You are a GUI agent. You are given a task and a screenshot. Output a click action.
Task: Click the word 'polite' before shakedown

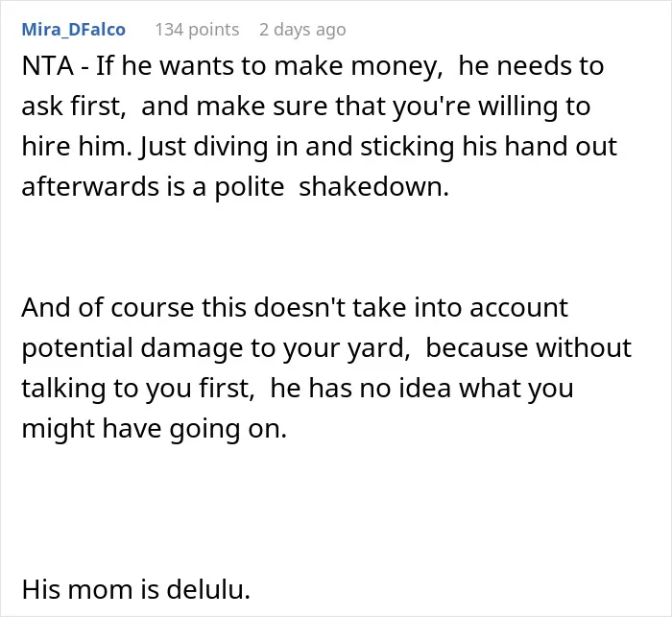tap(250, 188)
